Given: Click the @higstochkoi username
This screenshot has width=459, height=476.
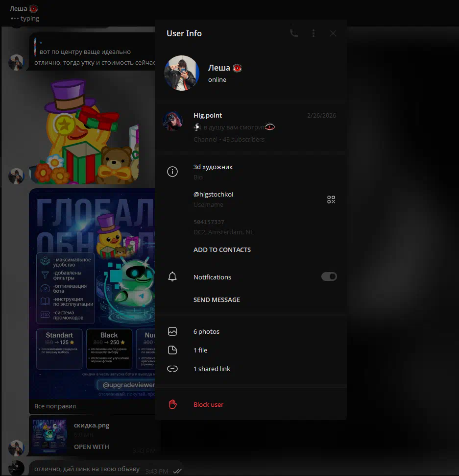Looking at the screenshot, I should click(x=213, y=195).
